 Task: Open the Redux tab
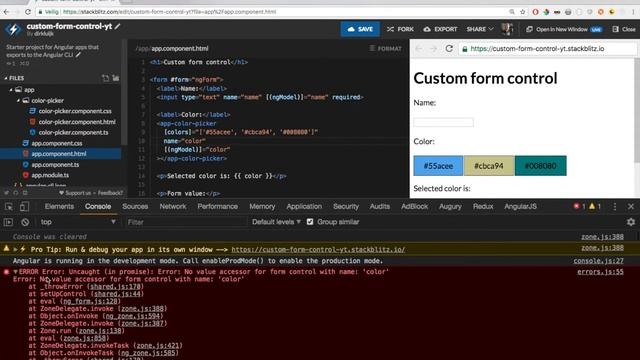click(483, 207)
